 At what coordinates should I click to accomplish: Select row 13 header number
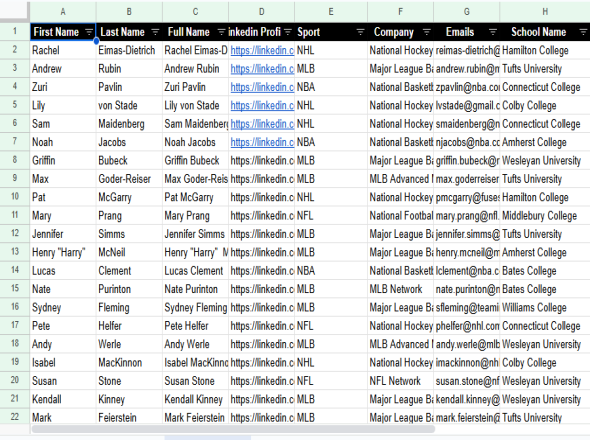point(15,252)
